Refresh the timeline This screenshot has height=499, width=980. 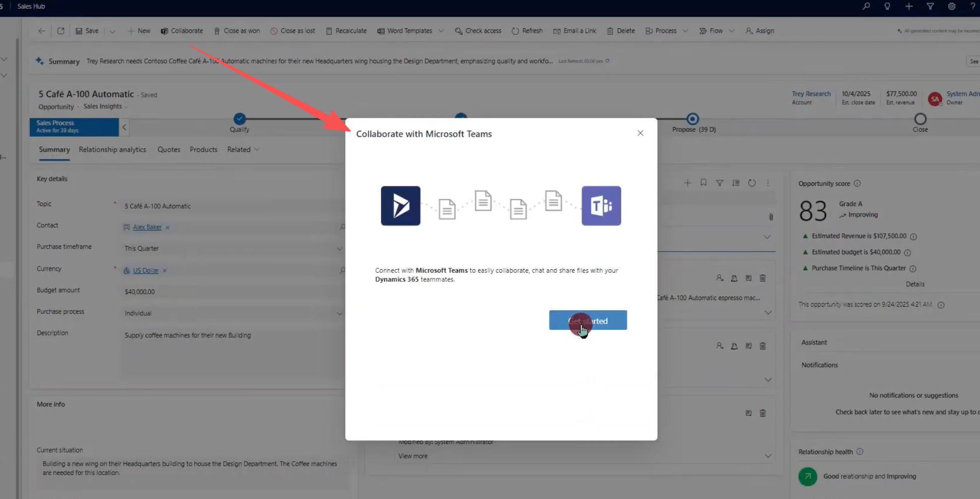click(752, 183)
